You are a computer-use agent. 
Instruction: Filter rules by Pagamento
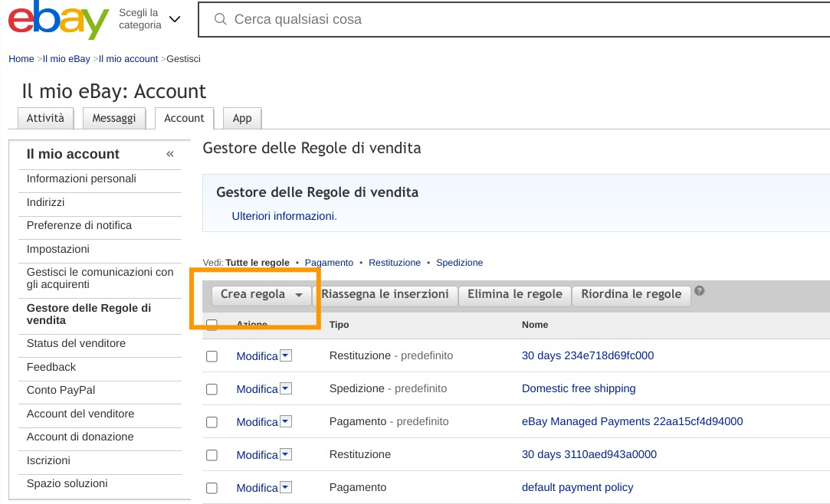329,263
